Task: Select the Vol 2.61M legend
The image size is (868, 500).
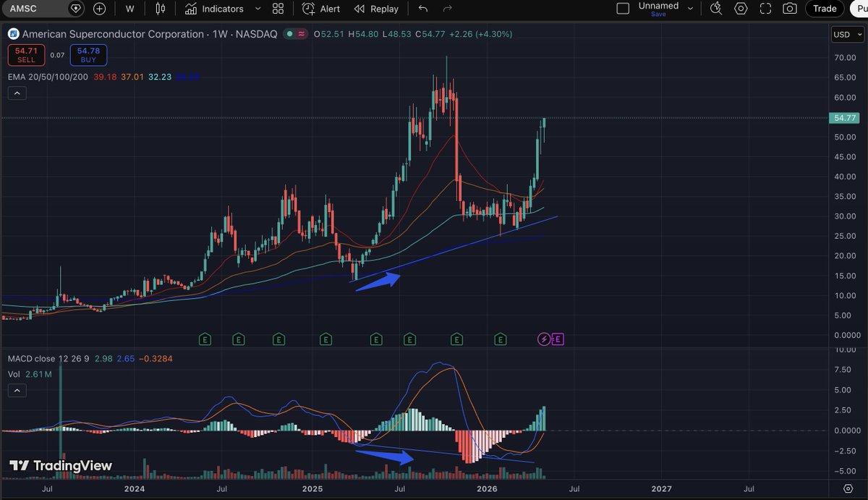Action: pos(30,374)
